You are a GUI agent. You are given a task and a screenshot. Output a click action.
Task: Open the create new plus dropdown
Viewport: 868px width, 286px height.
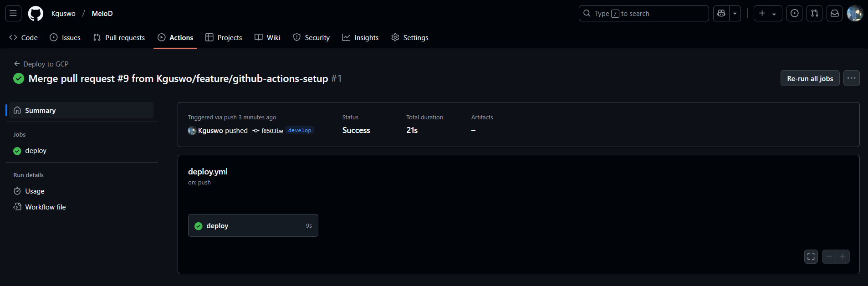click(x=768, y=14)
